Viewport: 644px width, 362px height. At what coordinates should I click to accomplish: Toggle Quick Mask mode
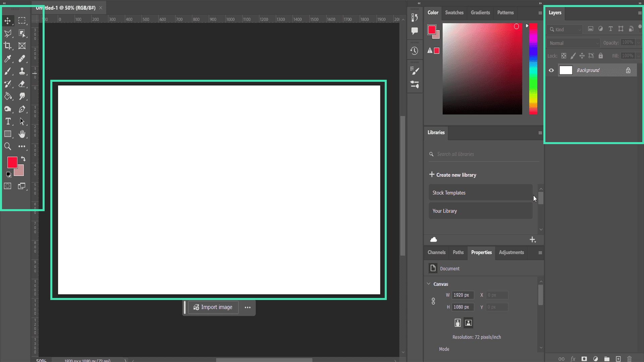[x=7, y=186]
